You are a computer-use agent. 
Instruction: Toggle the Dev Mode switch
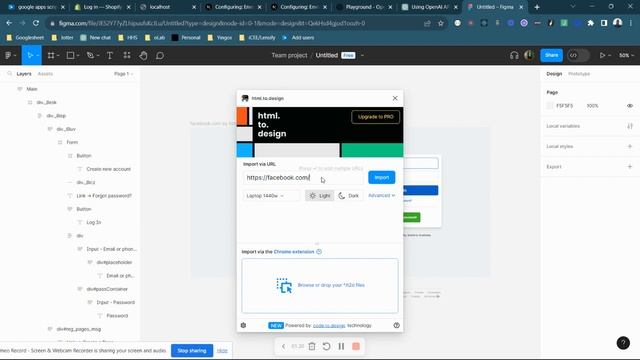pyautogui.click(x=578, y=55)
